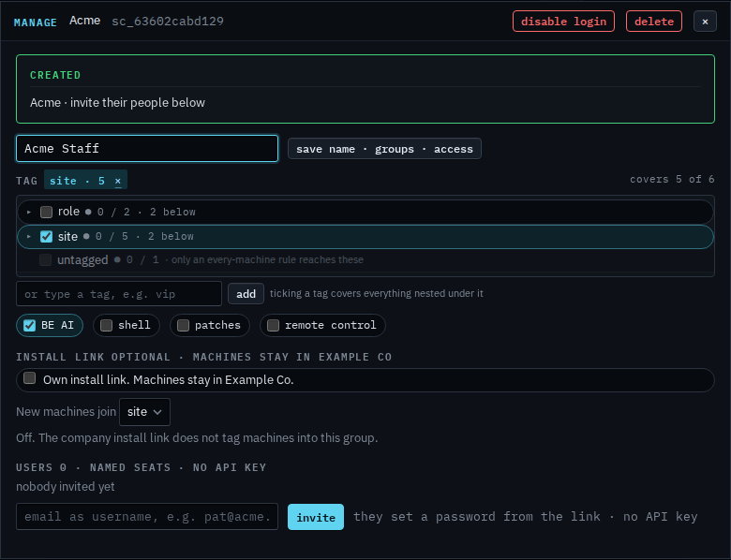
Task: Toggle the BE AI permission
Action: click(x=29, y=325)
